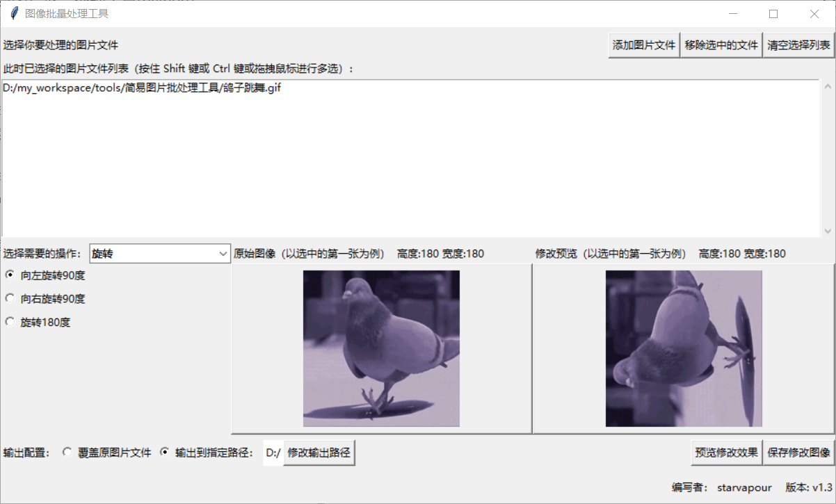Click the 预览修改效果 button

725,452
